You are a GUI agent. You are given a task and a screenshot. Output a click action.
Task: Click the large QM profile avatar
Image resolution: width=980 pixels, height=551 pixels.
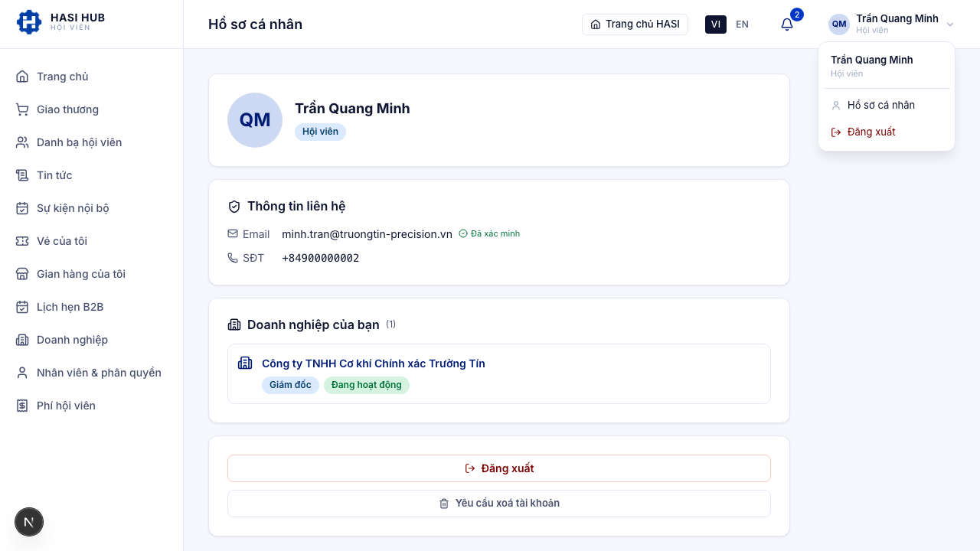[x=255, y=120]
